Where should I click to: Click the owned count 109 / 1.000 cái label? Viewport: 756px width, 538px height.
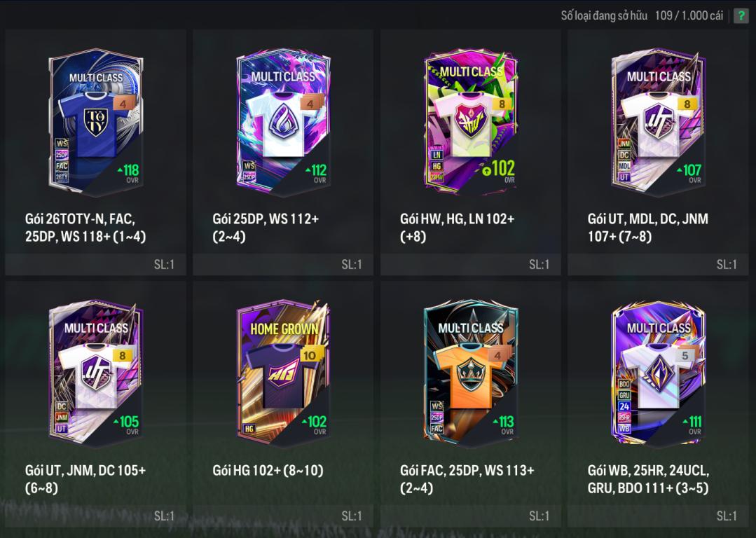pos(689,16)
